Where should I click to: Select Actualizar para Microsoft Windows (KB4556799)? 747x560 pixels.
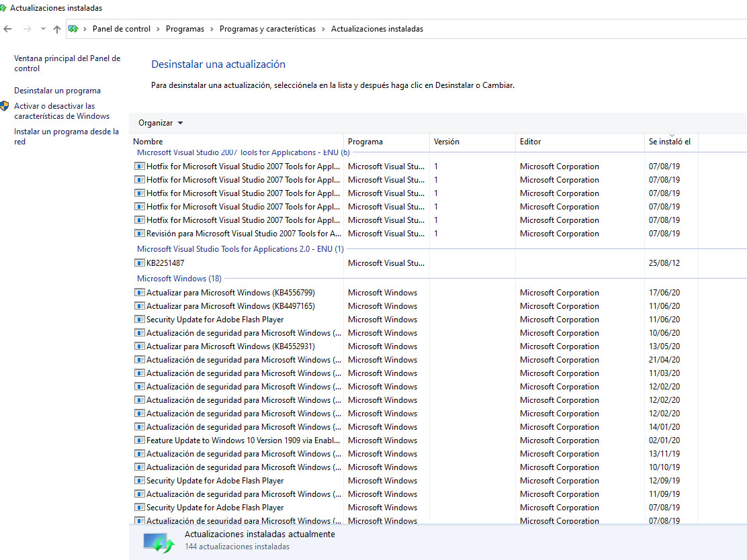tap(230, 293)
